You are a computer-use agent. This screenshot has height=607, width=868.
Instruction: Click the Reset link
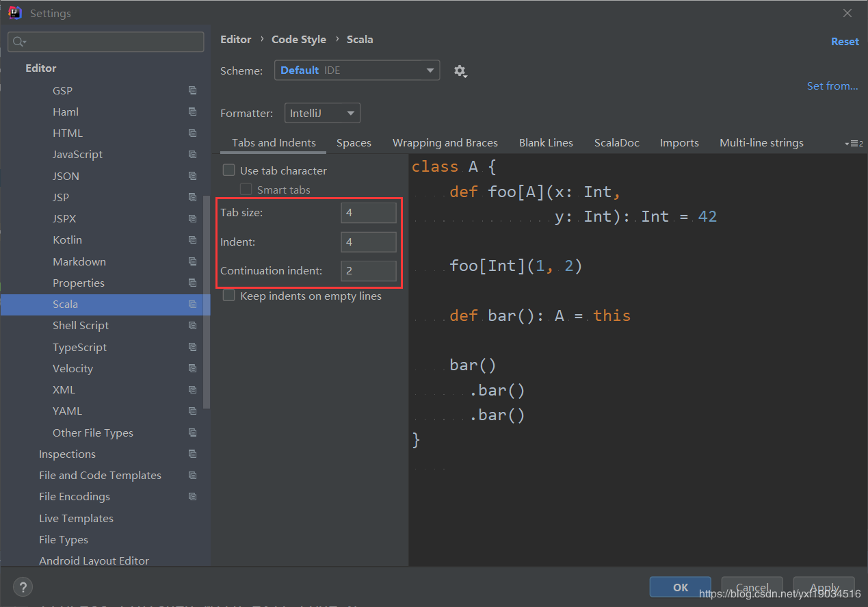845,42
